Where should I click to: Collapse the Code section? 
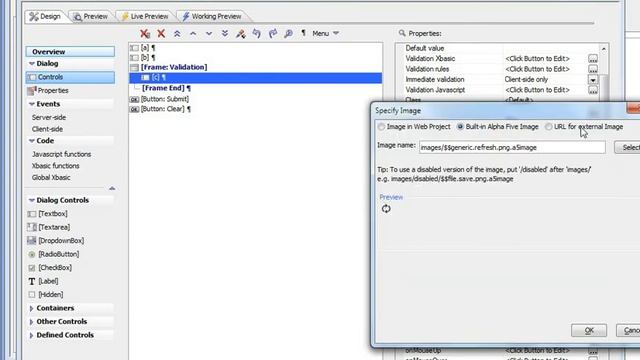click(32, 141)
